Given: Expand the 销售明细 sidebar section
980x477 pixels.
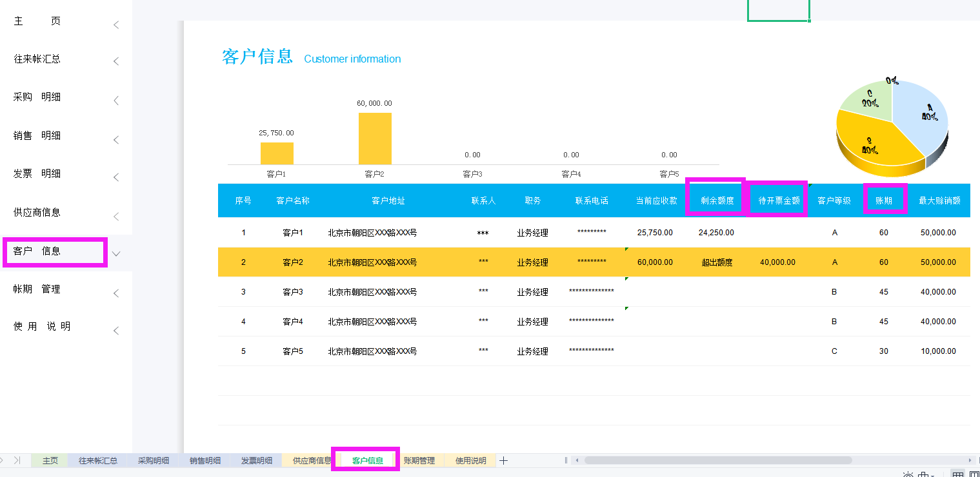Looking at the screenshot, I should [115, 139].
